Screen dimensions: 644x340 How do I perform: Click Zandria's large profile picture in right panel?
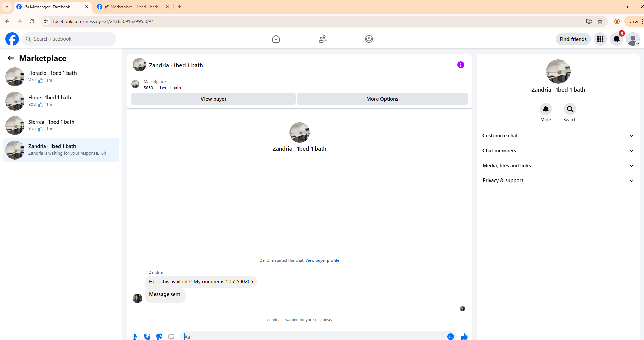click(558, 71)
